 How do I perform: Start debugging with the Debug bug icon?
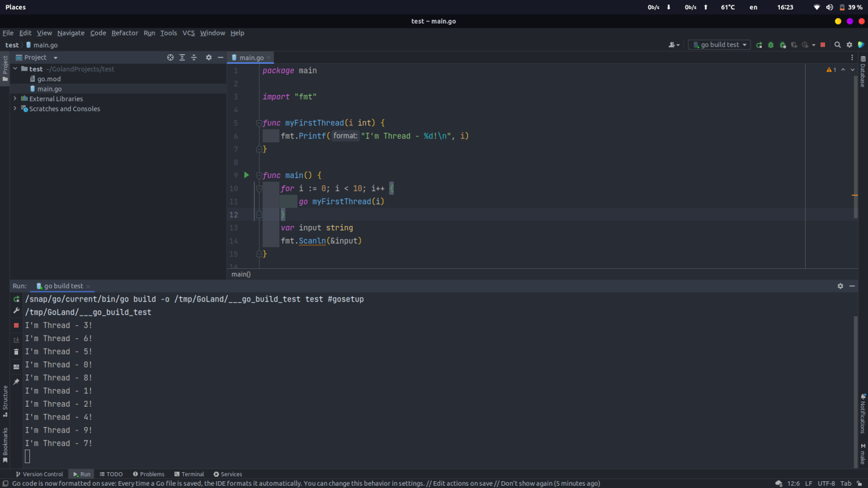(770, 45)
